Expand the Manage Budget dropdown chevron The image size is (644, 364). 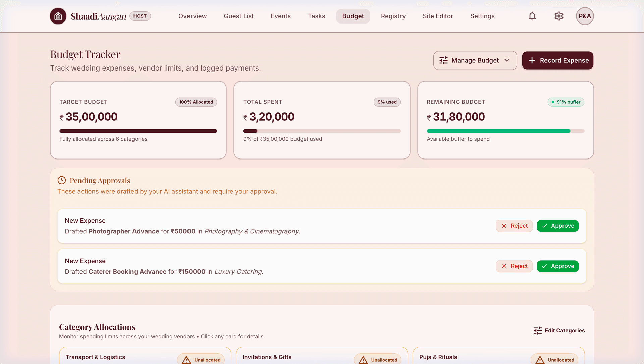pos(507,60)
